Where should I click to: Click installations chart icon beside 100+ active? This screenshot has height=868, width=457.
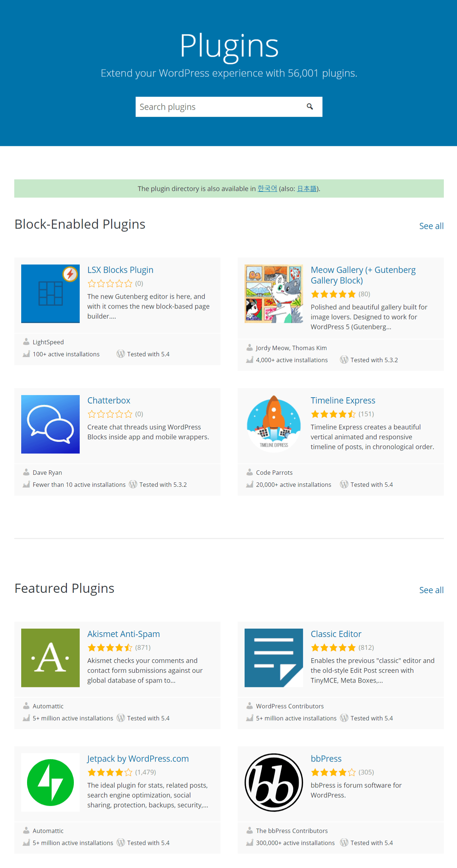[26, 354]
